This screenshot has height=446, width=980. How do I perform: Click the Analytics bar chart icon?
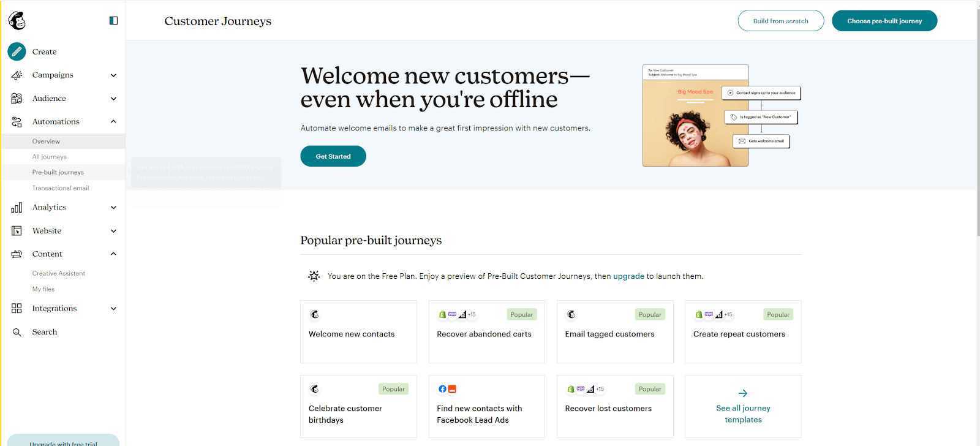[17, 208]
